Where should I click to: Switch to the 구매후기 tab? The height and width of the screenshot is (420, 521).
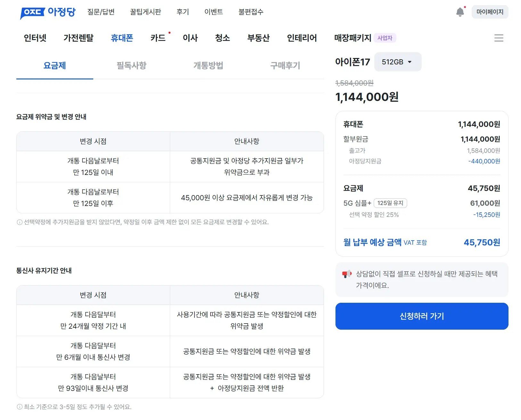pos(285,66)
